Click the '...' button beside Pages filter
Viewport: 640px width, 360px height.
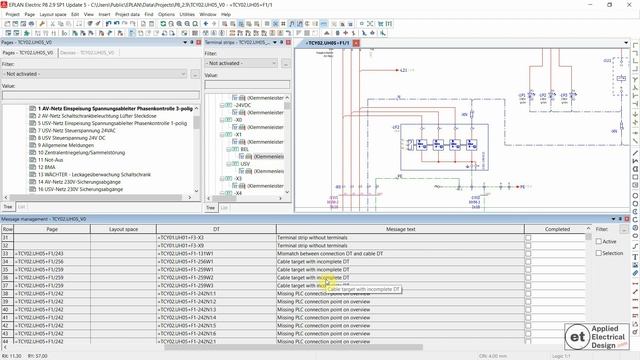(195, 74)
